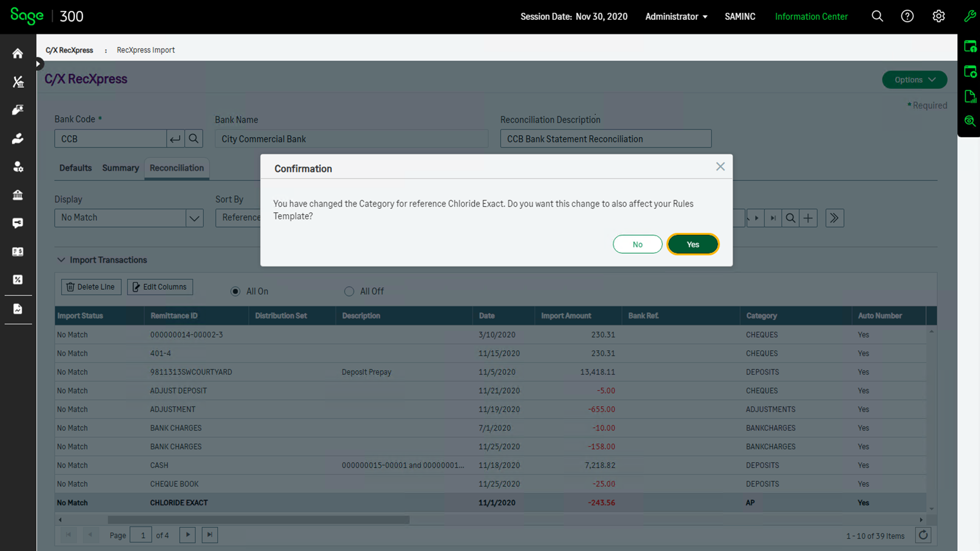Click the green wrench tools icon
This screenshot has width=980, height=551.
click(970, 16)
